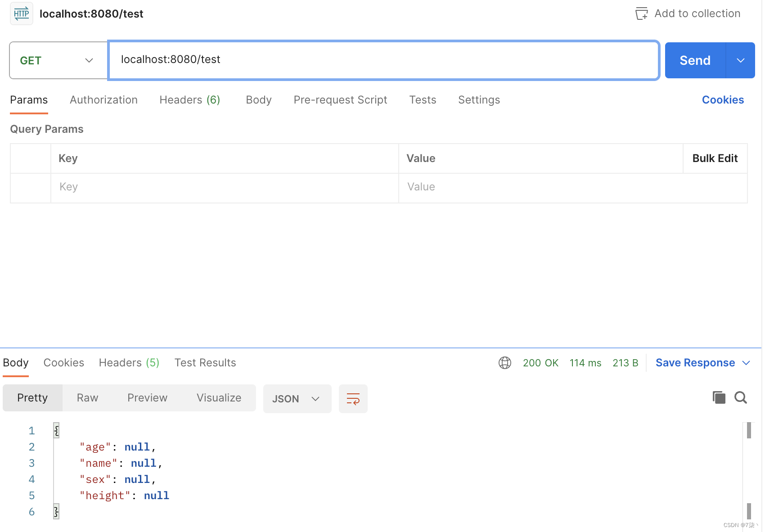Click the 213 B response size
Screen dimensions: 765x532
pos(625,363)
